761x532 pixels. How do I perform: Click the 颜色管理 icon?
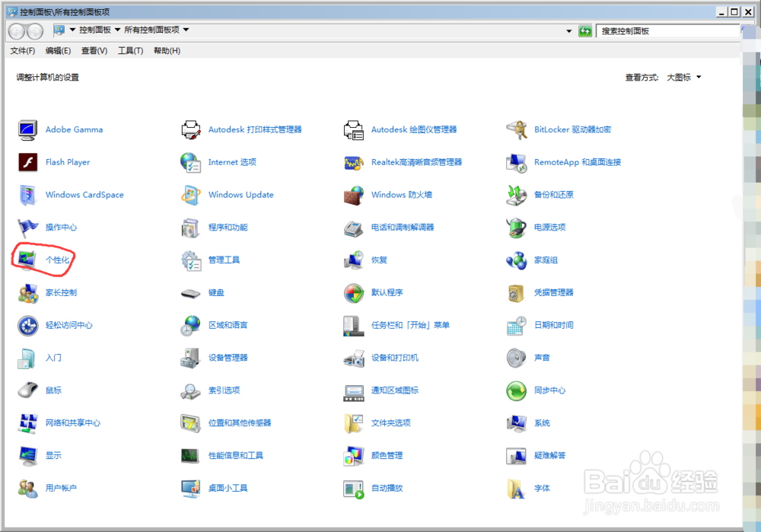pos(354,457)
